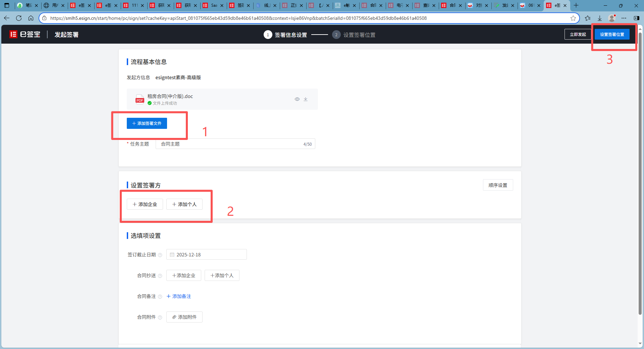
Task: Switch to the 线 browser tab
Action: click(266, 5)
